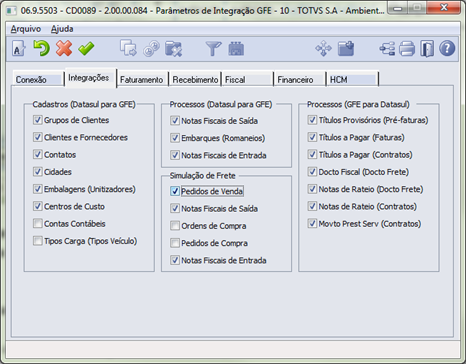Click the gears toolbar icon

point(151,49)
